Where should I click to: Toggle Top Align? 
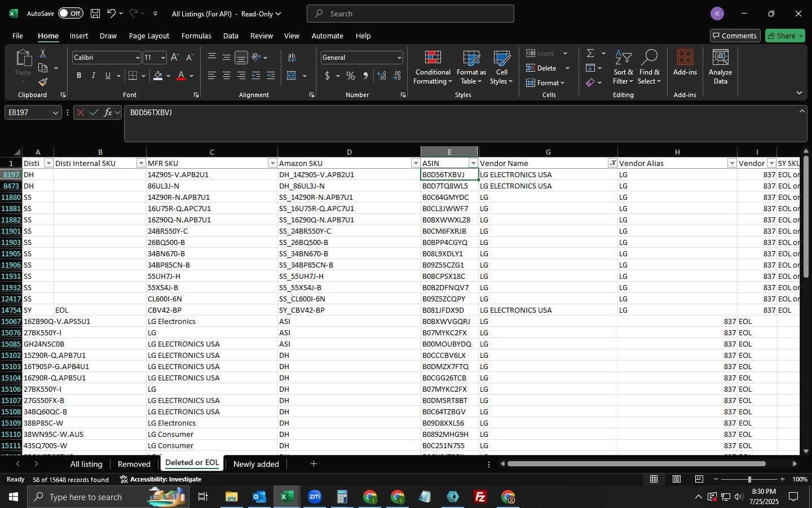[212, 58]
